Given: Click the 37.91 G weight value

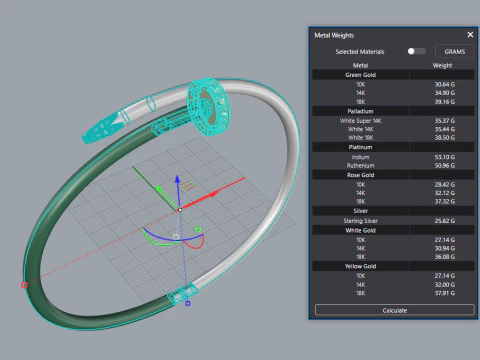Looking at the screenshot, I should tap(445, 293).
